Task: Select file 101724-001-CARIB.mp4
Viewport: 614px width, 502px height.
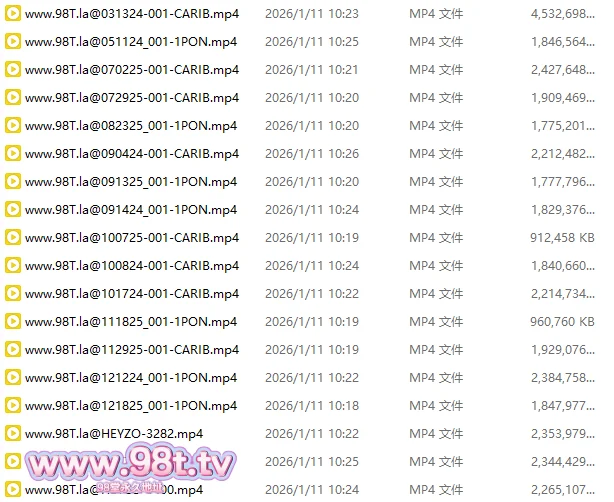Action: tap(132, 294)
